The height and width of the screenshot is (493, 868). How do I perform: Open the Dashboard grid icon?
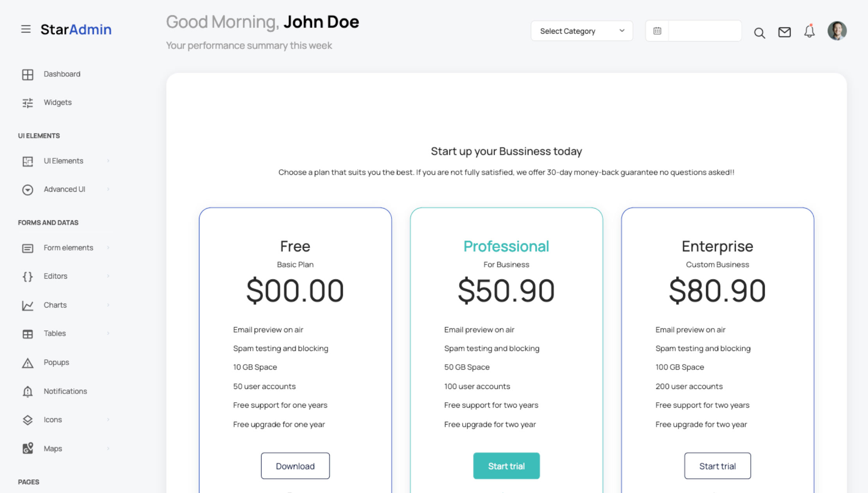[x=27, y=74]
